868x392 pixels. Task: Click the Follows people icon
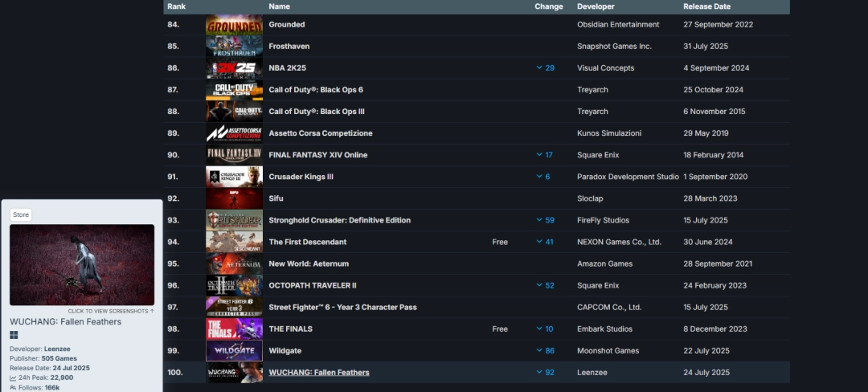[13, 387]
